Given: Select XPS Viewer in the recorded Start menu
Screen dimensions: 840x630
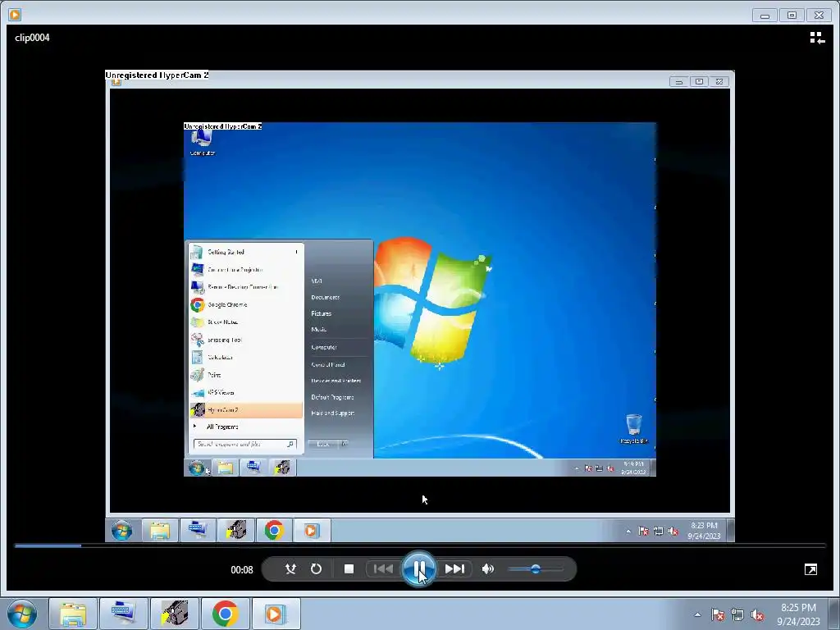Looking at the screenshot, I should click(246, 392).
